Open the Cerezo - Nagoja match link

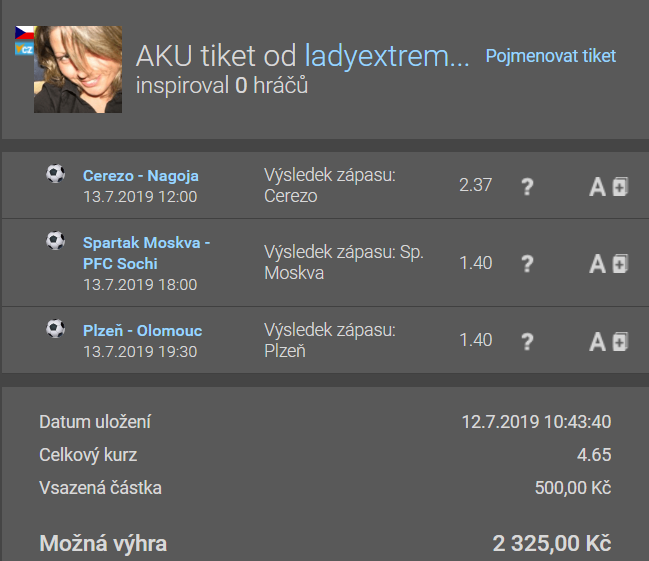[141, 176]
